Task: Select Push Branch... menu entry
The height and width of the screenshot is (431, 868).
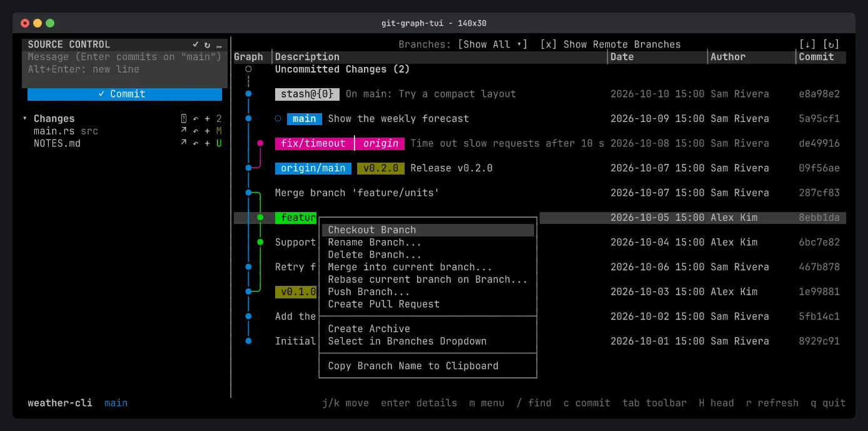Action: pyautogui.click(x=428, y=292)
